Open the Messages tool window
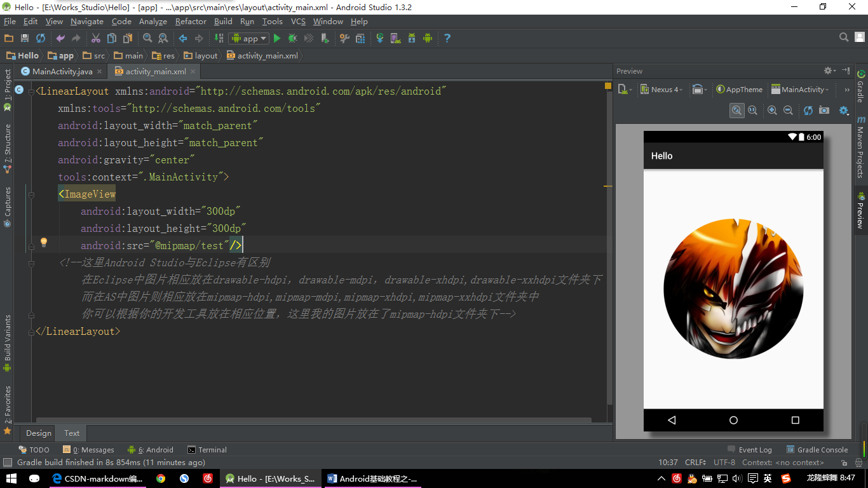Image resolution: width=868 pixels, height=488 pixels. point(88,449)
